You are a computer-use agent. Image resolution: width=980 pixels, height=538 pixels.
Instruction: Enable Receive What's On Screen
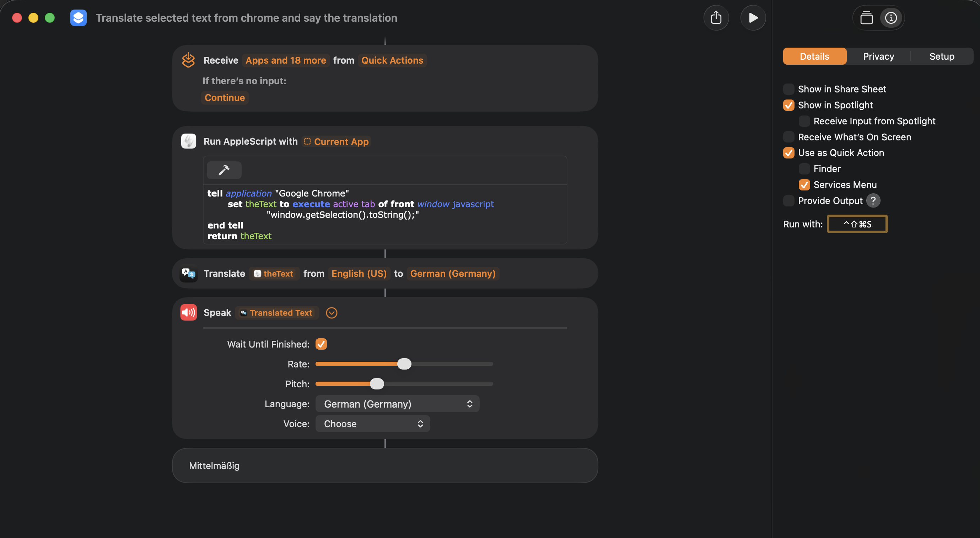(788, 136)
